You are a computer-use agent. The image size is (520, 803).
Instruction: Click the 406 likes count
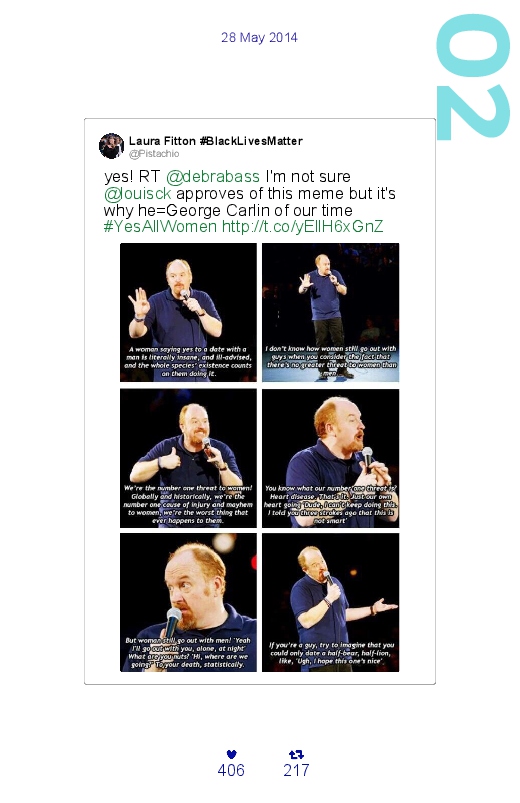231,770
